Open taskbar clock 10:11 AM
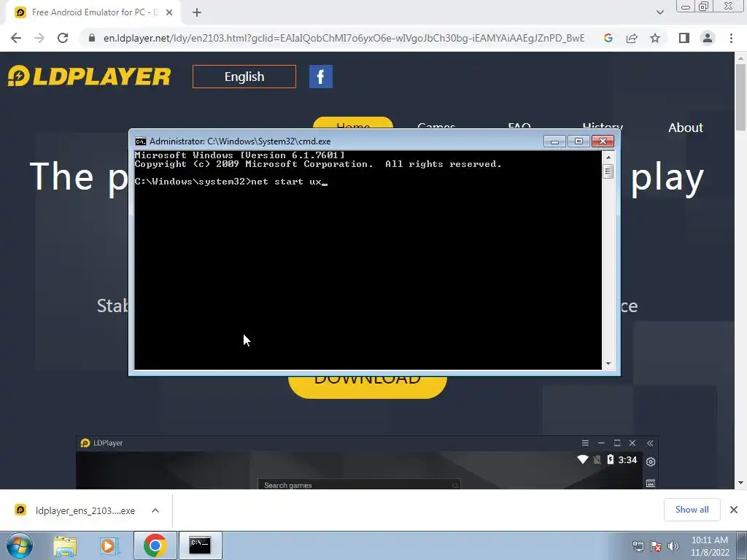The height and width of the screenshot is (560, 747). coord(710,546)
